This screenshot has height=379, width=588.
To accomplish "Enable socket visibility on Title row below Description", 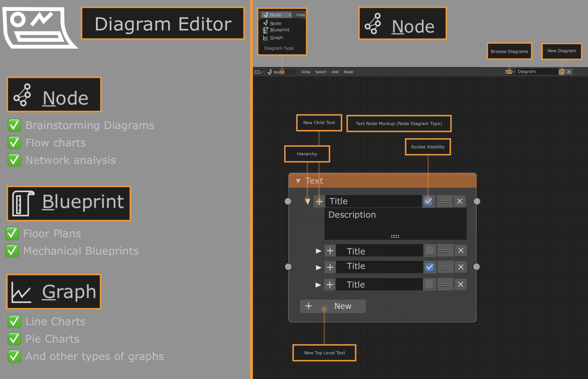I will coord(429,251).
